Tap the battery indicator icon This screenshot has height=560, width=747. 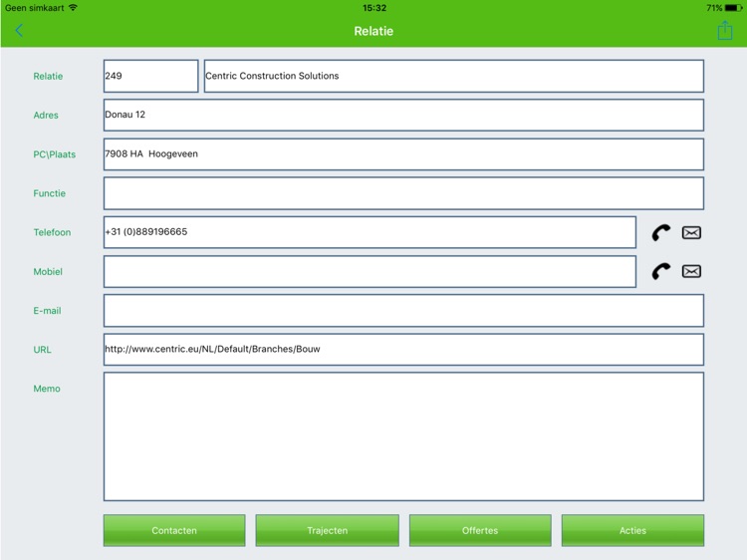coord(733,8)
